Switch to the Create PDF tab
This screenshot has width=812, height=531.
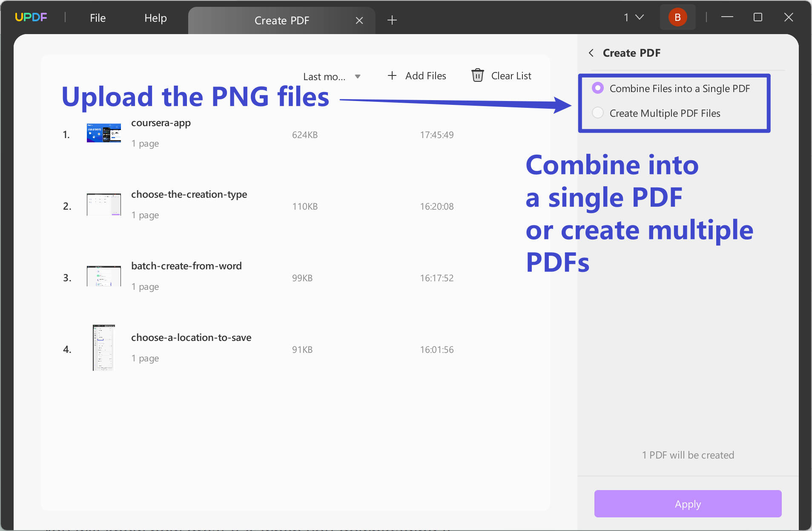[x=281, y=20]
